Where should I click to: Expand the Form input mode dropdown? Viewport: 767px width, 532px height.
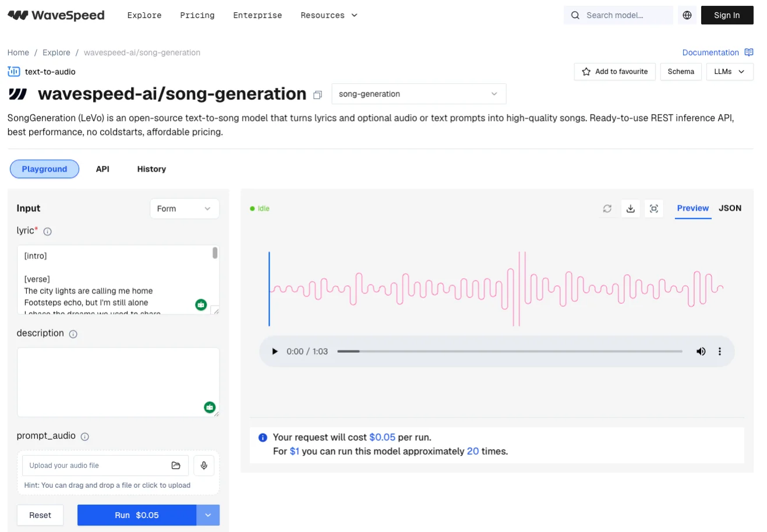[x=184, y=209]
